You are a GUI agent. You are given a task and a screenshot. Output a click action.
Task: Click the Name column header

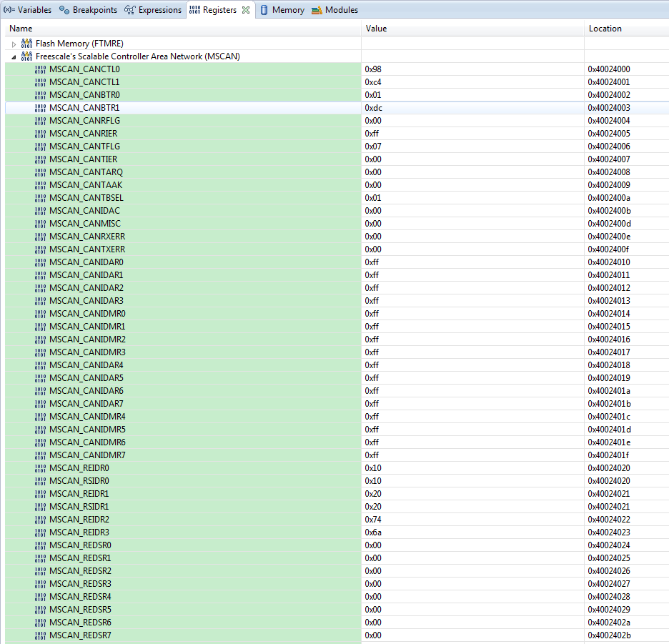point(183,29)
